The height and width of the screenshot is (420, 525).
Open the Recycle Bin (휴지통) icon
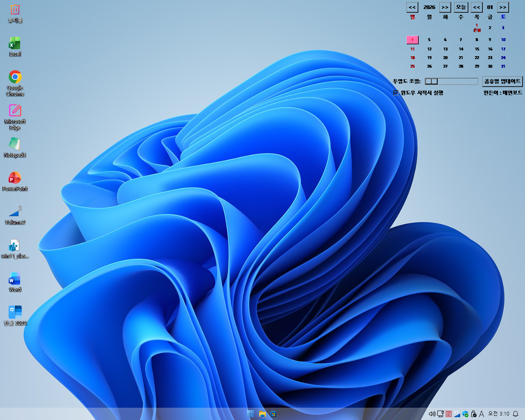15,14
